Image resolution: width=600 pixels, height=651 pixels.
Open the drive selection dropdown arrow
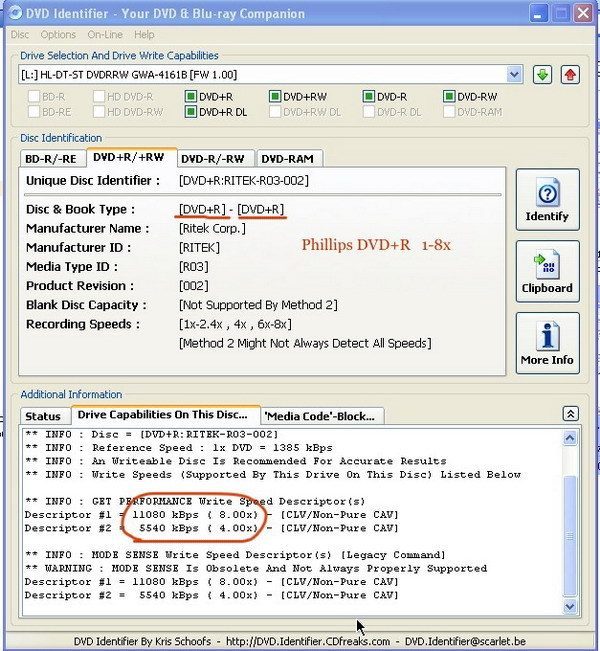point(514,75)
